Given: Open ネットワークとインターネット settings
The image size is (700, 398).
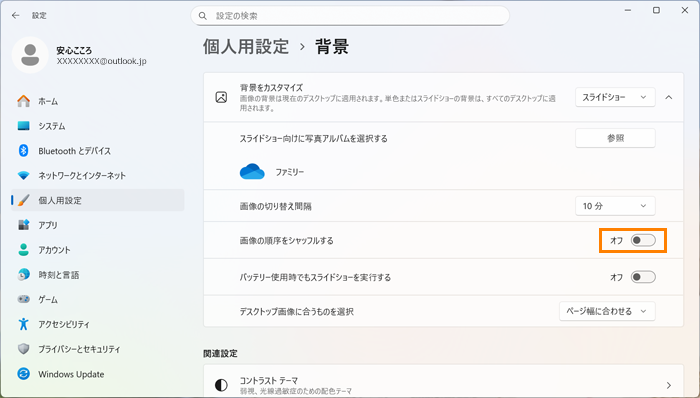Looking at the screenshot, I should (98, 175).
